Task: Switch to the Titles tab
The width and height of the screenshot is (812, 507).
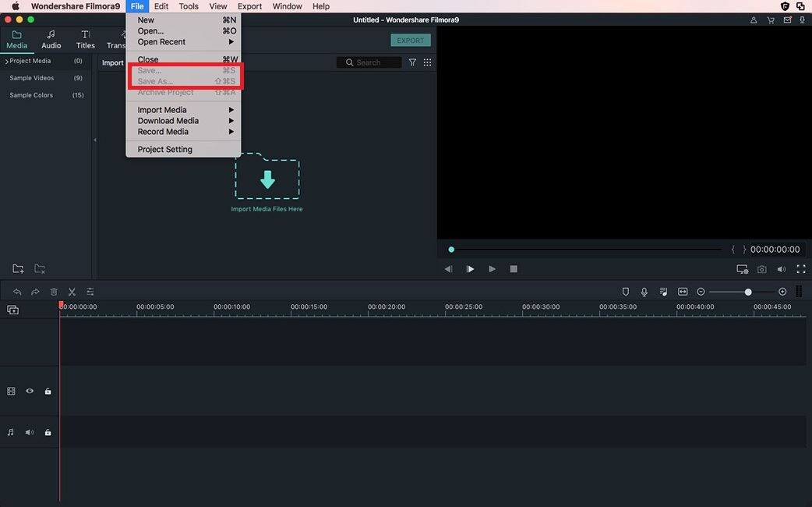Action: pyautogui.click(x=86, y=40)
